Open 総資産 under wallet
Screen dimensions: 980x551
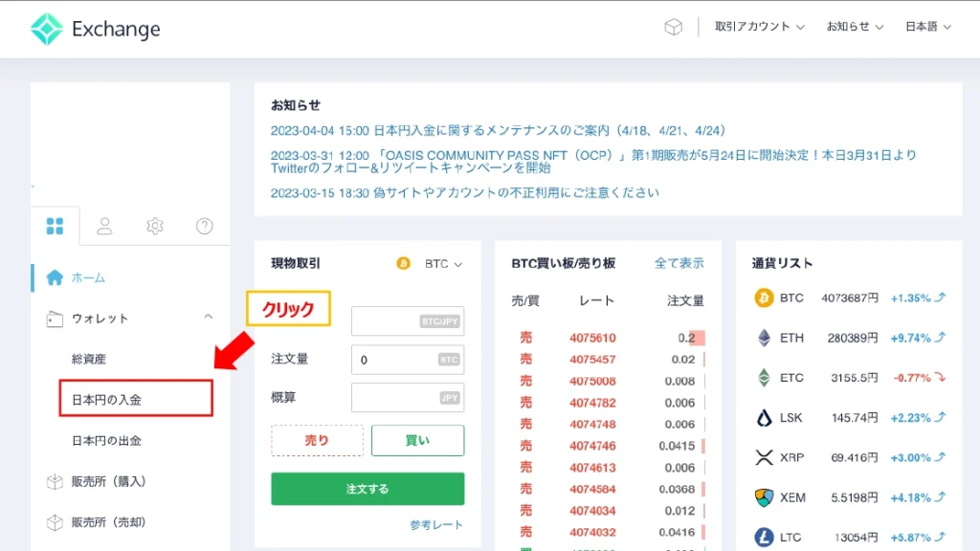pyautogui.click(x=89, y=360)
